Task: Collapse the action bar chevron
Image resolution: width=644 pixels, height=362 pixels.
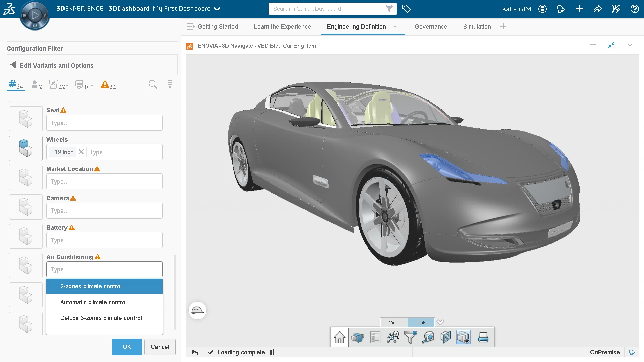Action: click(440, 322)
